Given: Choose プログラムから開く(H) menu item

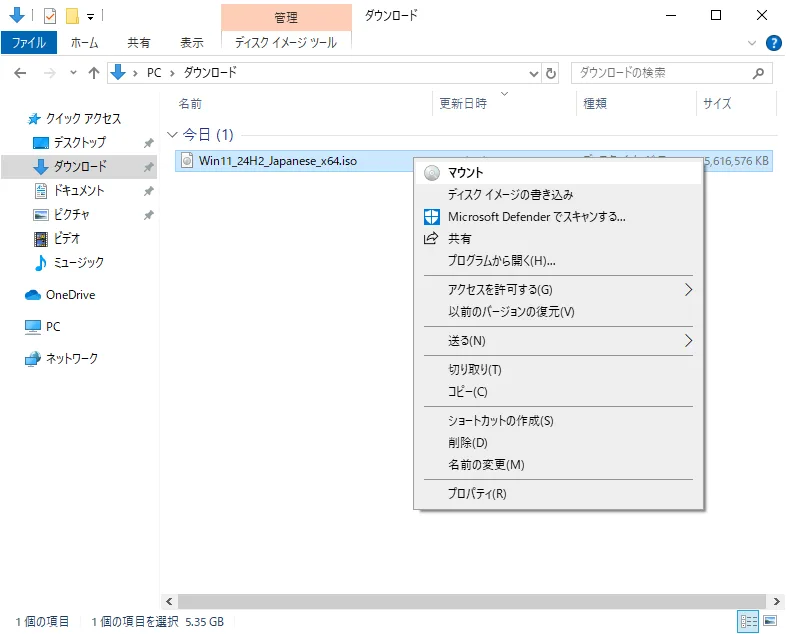Looking at the screenshot, I should (558, 261).
